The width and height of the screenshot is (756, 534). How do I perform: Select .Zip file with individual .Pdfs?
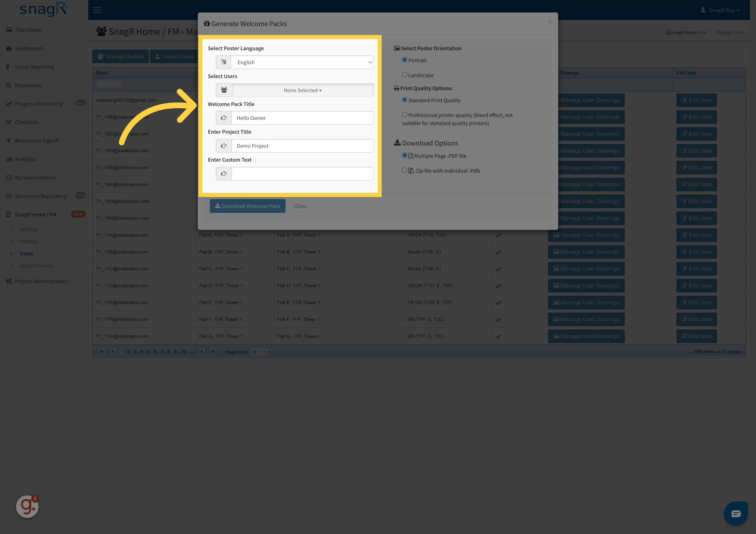[405, 170]
